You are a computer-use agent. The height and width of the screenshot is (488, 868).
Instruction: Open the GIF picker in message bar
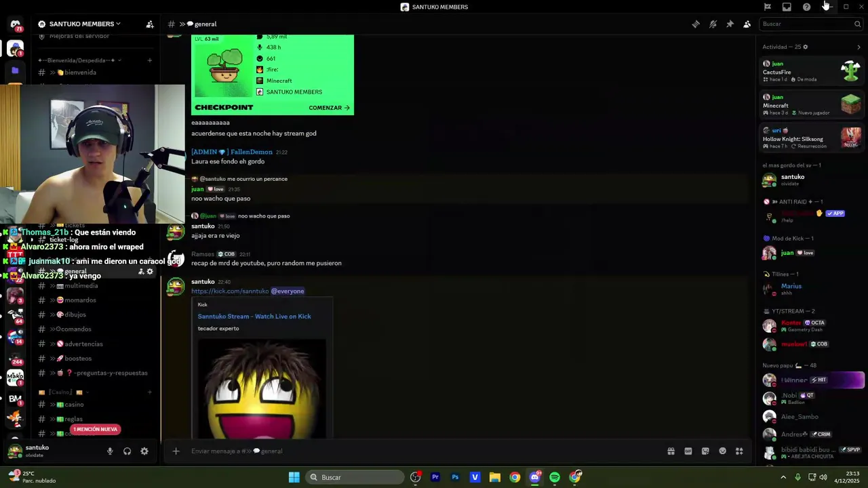pos(688,451)
